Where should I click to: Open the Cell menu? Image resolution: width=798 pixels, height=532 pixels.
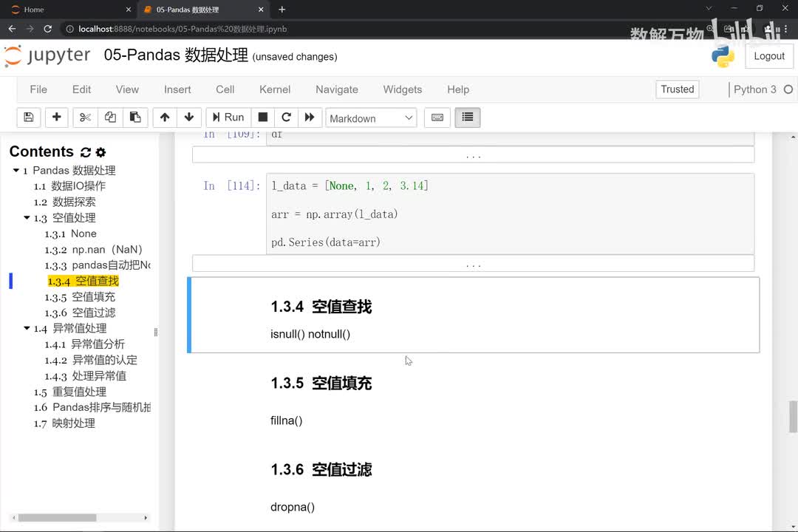tap(225, 89)
